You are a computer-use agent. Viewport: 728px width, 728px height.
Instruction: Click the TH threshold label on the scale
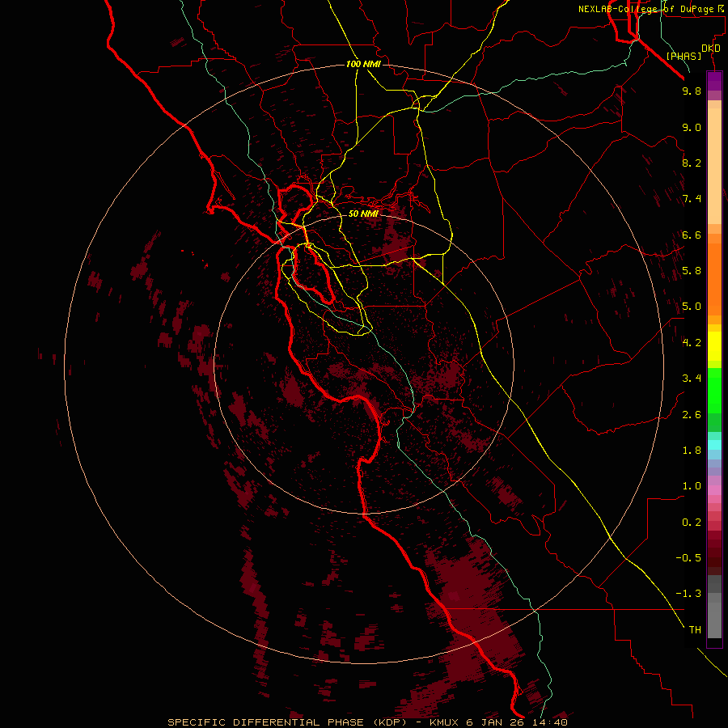695,630
